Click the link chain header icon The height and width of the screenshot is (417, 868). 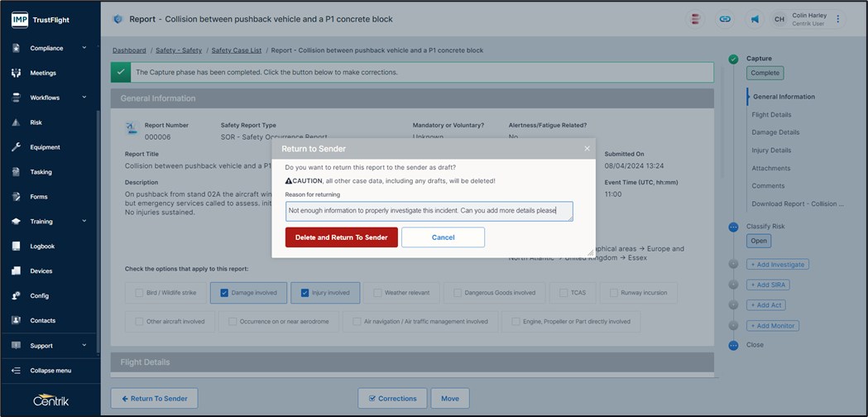click(x=725, y=19)
